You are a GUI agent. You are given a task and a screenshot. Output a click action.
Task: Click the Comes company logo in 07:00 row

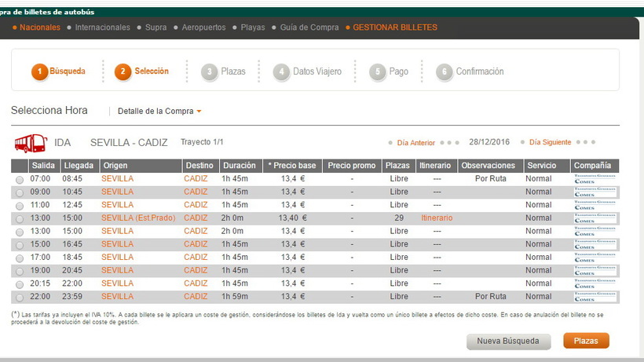point(595,179)
